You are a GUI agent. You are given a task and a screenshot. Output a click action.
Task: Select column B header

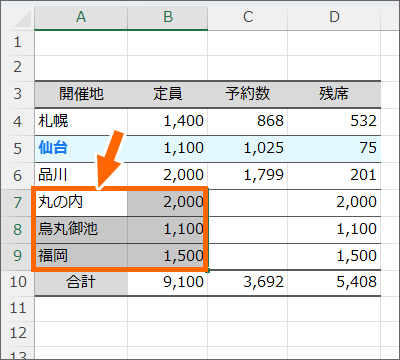coord(168,17)
